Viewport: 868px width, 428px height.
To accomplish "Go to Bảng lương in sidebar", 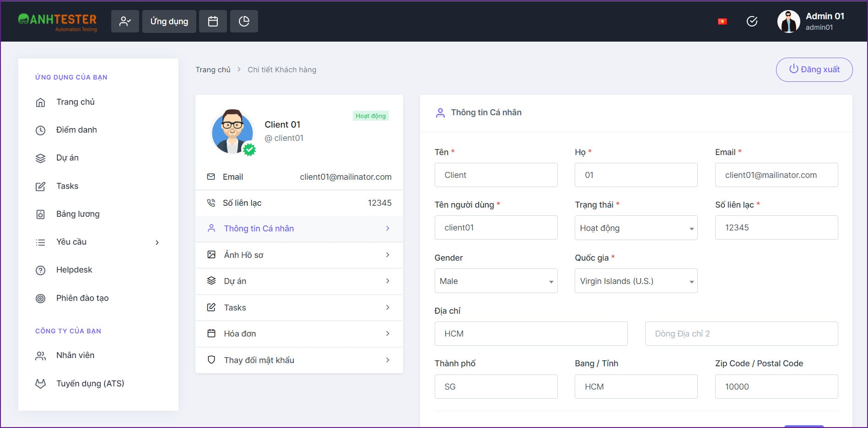I will point(78,214).
